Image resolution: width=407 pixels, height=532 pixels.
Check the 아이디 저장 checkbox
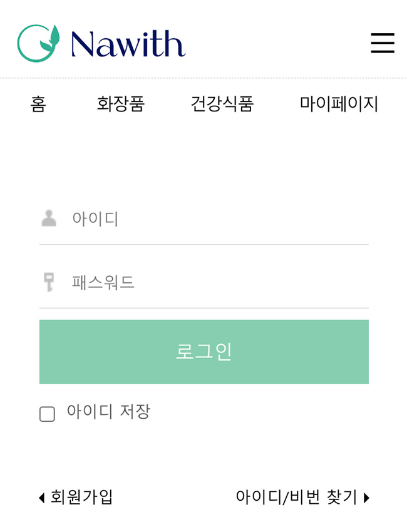47,414
